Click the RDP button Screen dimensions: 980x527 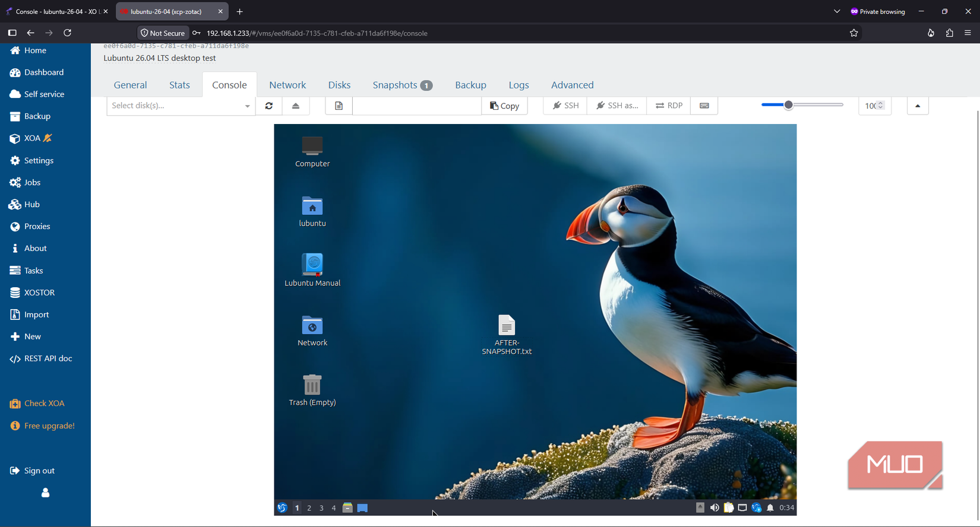669,106
